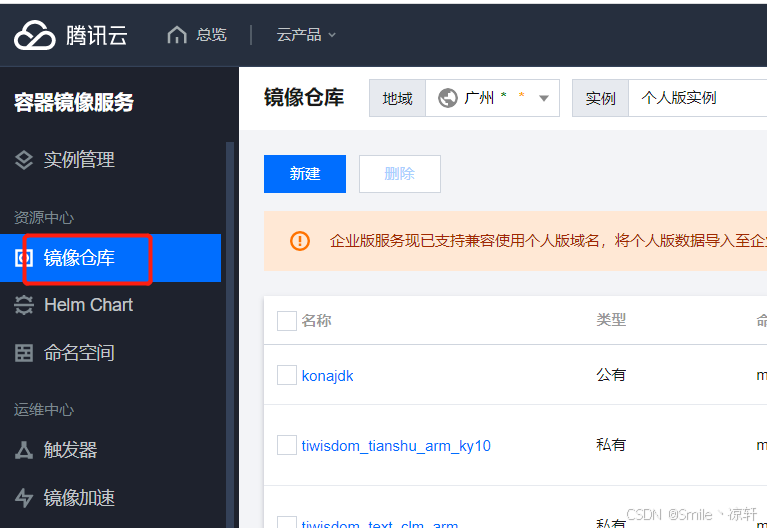Click the 资源中心 section label

point(44,217)
